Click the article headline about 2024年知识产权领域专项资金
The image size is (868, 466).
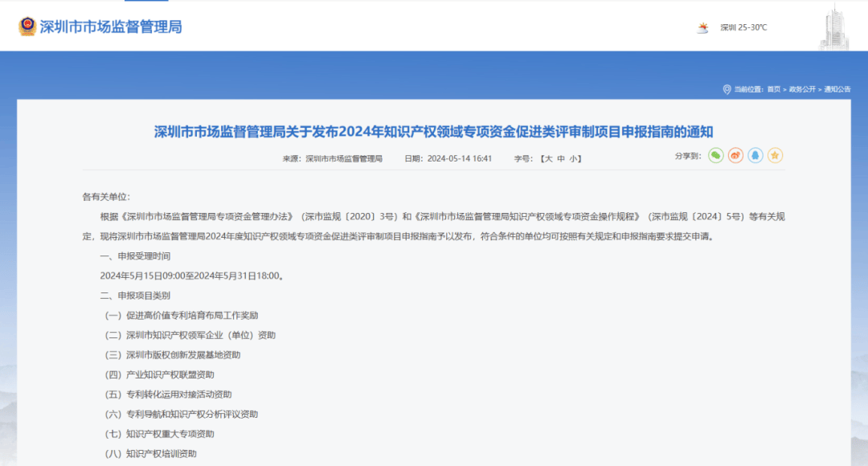click(433, 132)
